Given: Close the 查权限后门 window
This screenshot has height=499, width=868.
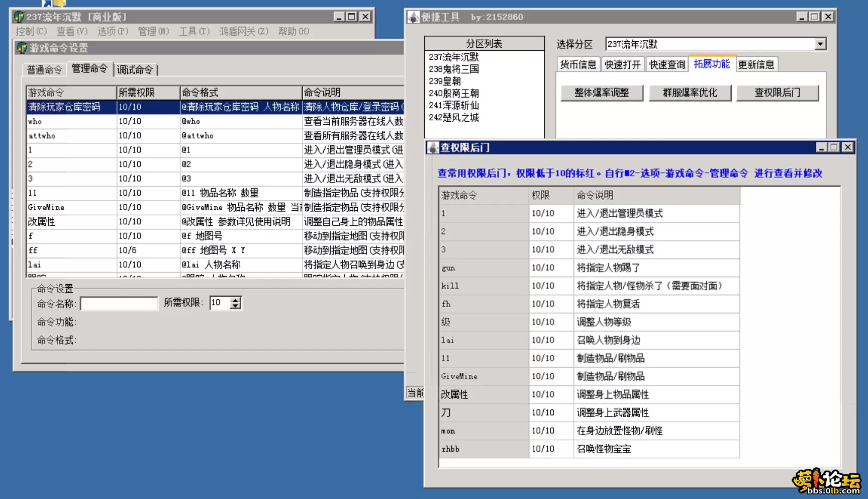Looking at the screenshot, I should tap(847, 147).
